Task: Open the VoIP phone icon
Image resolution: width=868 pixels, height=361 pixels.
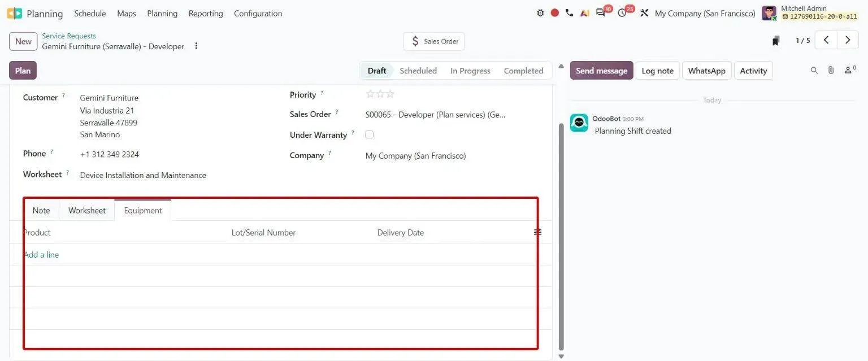Action: (569, 13)
